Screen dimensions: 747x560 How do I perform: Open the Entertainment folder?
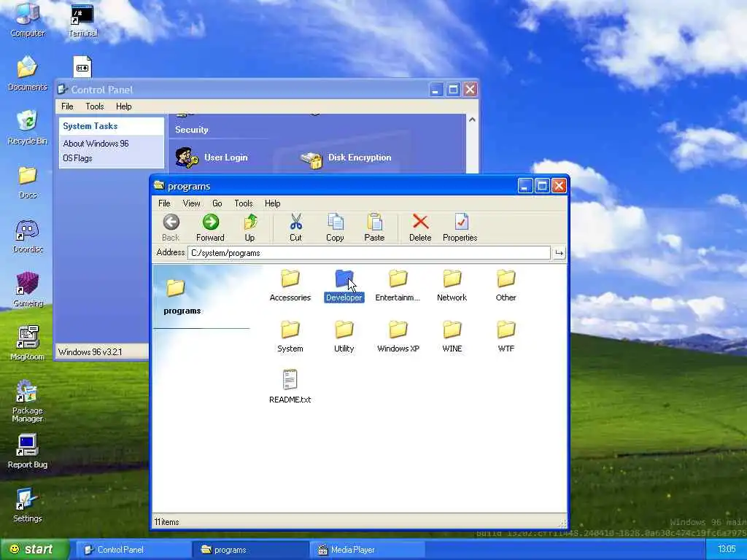point(398,285)
